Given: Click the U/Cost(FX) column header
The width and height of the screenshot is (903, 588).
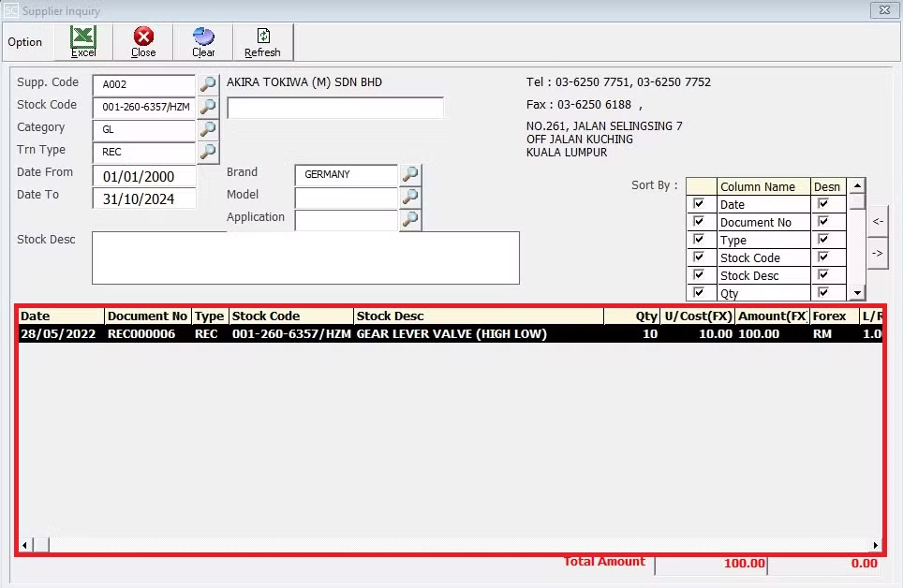Looking at the screenshot, I should click(x=698, y=316).
